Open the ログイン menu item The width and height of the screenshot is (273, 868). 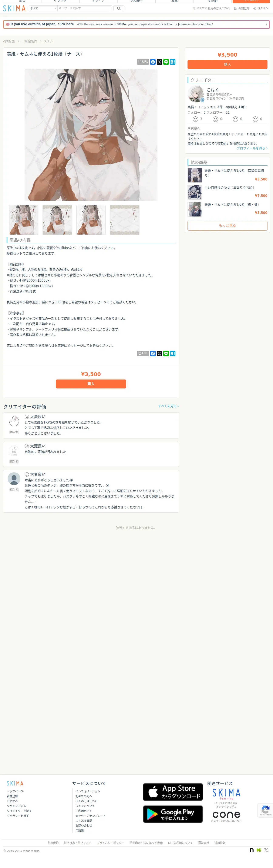pyautogui.click(x=261, y=9)
